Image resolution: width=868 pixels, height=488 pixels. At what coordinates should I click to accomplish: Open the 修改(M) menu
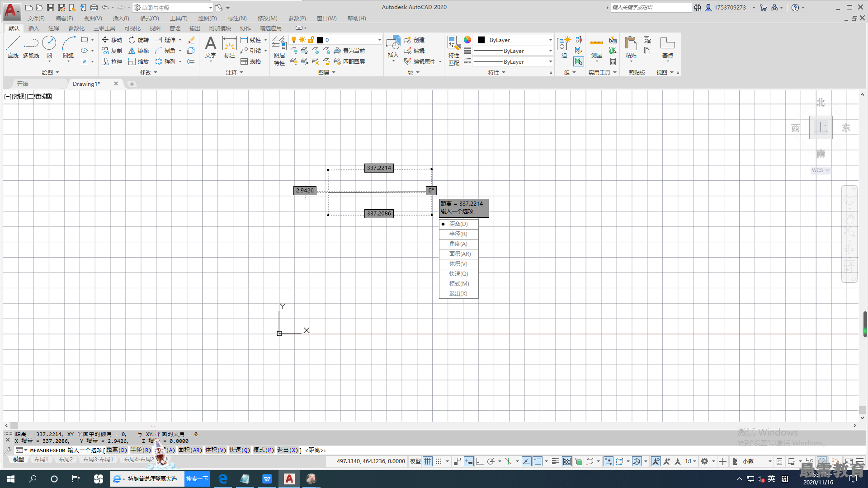[268, 19]
